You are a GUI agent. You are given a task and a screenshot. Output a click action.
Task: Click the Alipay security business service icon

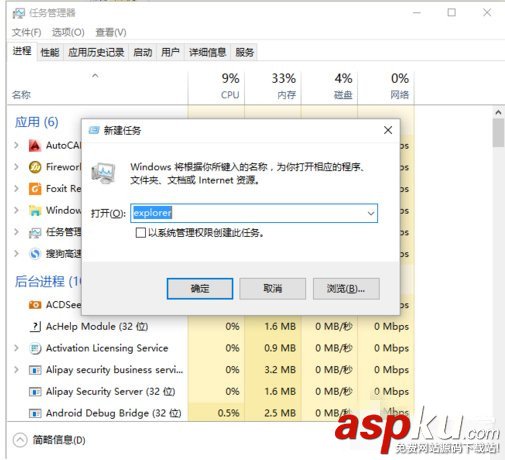pyautogui.click(x=35, y=370)
